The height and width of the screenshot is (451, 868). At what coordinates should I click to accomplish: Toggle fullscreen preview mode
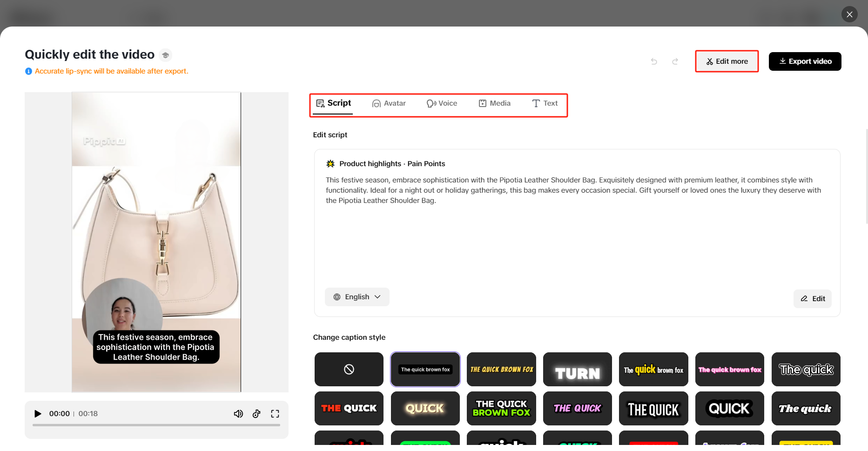[275, 414]
